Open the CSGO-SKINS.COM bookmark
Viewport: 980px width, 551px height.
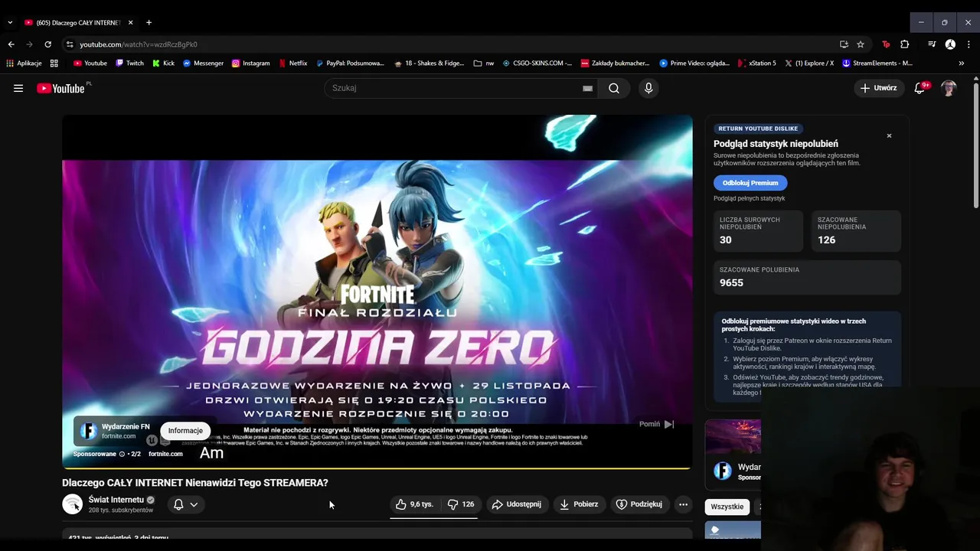tap(537, 64)
